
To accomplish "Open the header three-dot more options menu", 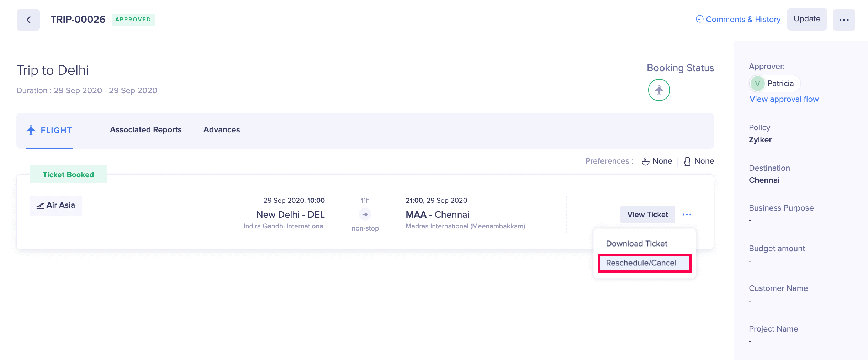I will 844,20.
